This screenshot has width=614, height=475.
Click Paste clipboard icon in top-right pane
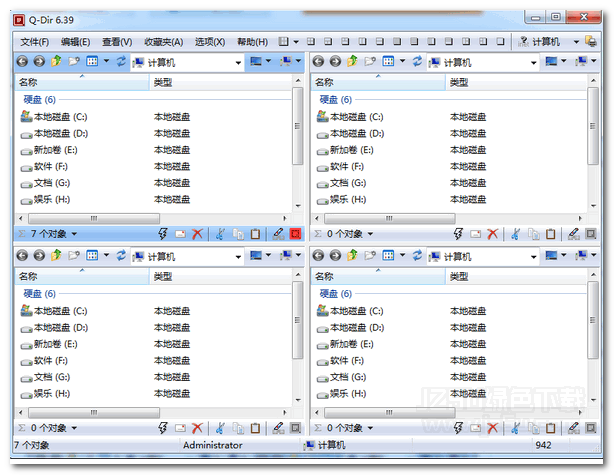pos(551,234)
